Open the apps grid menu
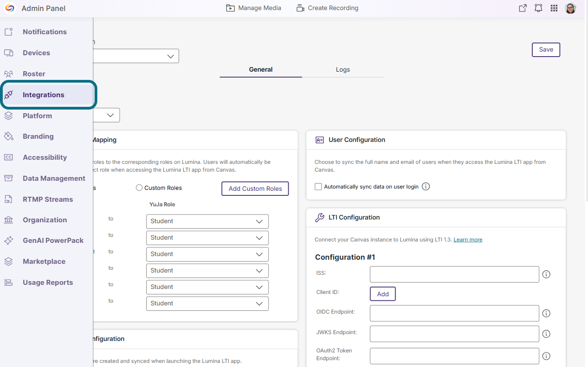The image size is (588, 367). 554,8
